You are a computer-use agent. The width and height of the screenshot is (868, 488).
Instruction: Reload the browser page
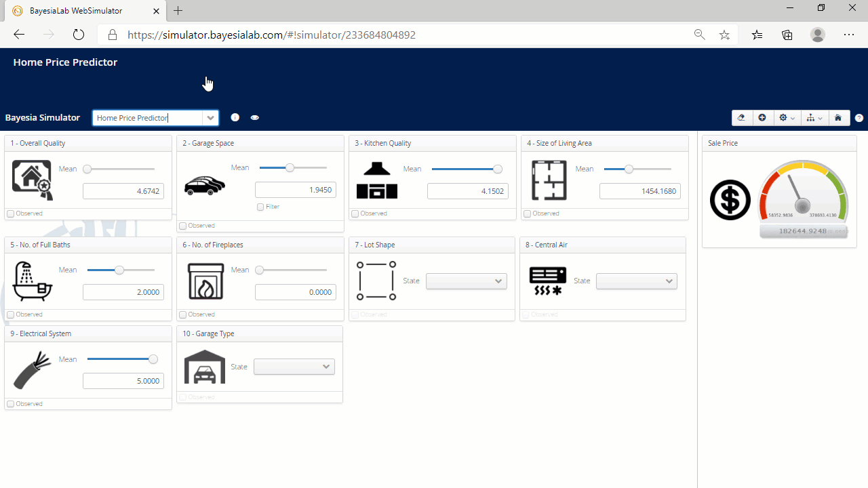click(x=79, y=35)
